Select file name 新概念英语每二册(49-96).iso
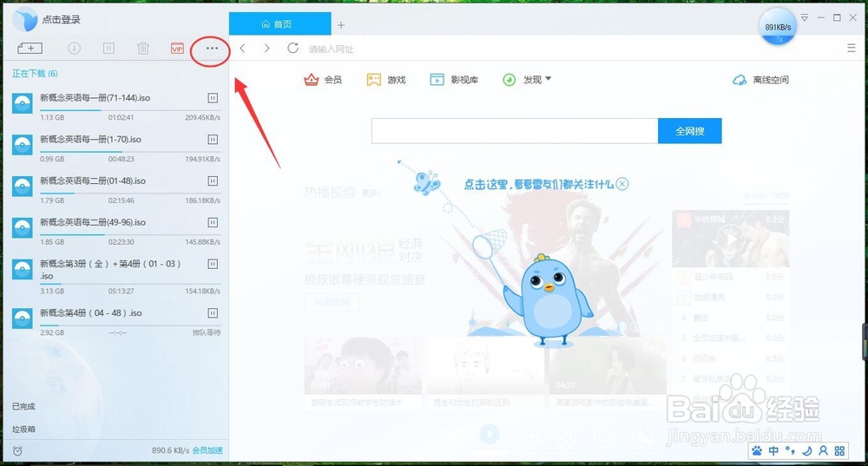Viewport: 868px width, 466px height. (93, 222)
